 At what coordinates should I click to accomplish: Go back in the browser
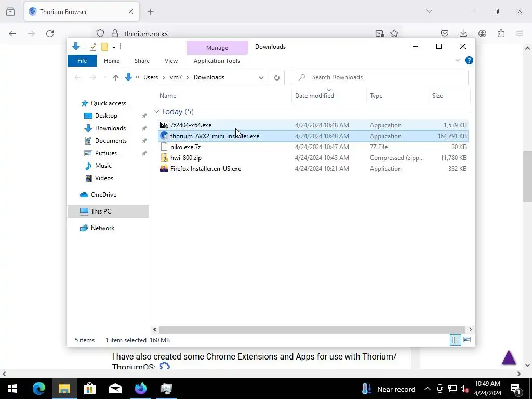[x=12, y=34]
